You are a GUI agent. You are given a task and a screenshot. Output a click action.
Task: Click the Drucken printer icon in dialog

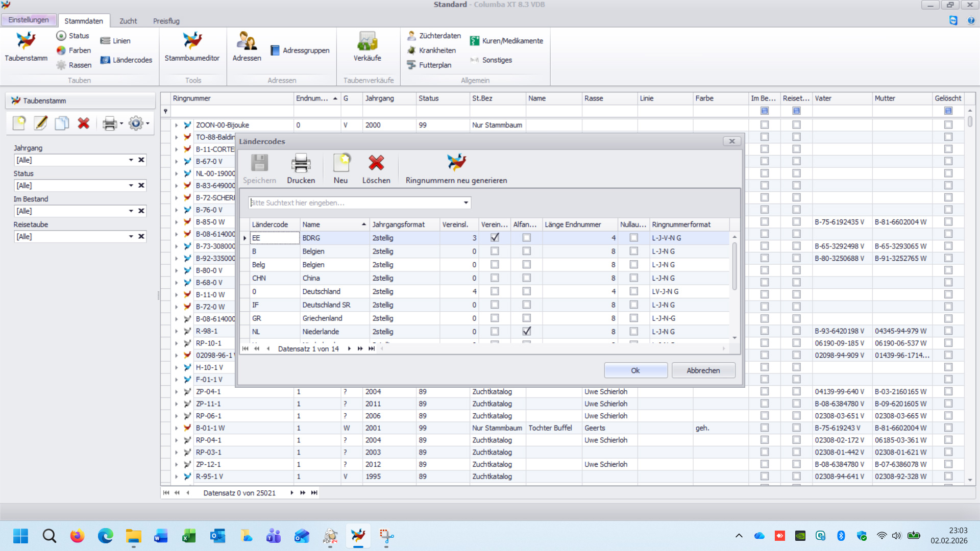pos(301,163)
